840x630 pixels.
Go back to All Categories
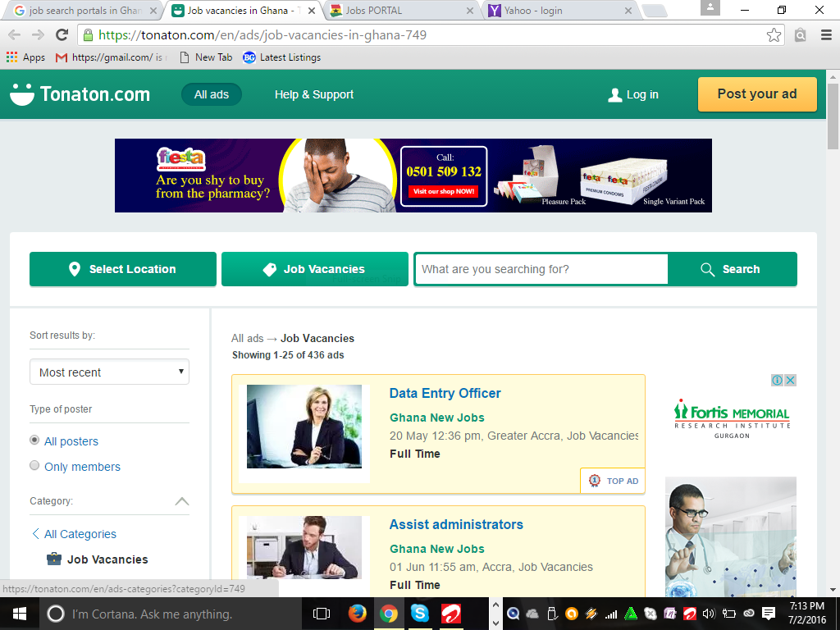[74, 534]
